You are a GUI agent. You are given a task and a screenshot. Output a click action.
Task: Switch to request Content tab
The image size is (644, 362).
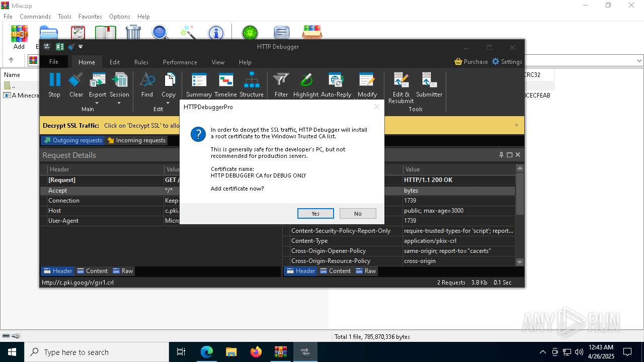[92, 271]
